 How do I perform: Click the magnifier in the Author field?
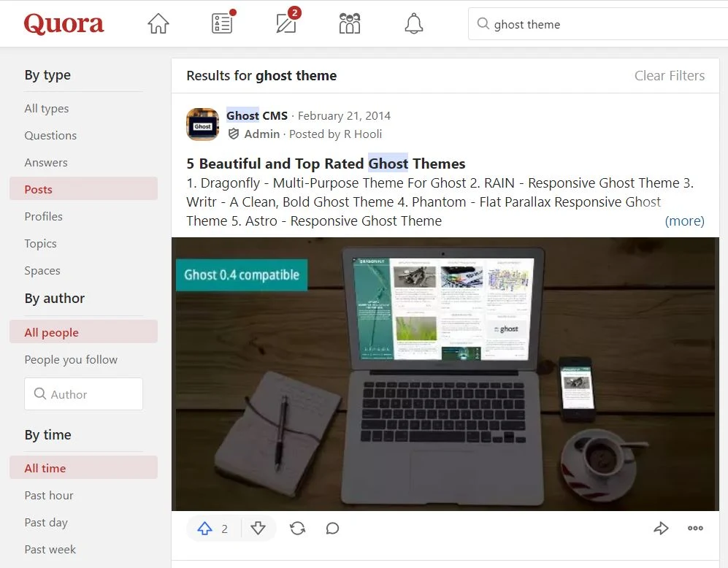tap(40, 394)
